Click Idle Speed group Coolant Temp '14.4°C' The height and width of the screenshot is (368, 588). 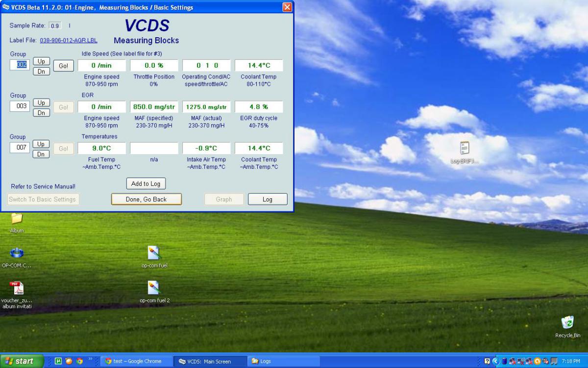coord(259,65)
